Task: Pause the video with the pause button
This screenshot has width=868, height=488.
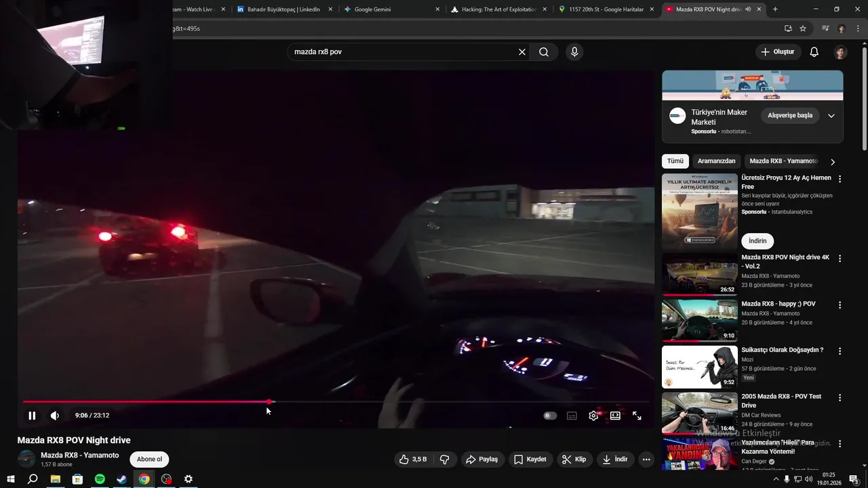Action: [x=32, y=415]
